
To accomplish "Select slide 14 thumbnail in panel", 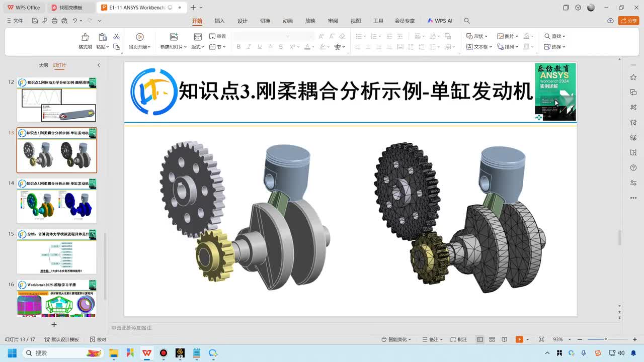I will [x=57, y=201].
